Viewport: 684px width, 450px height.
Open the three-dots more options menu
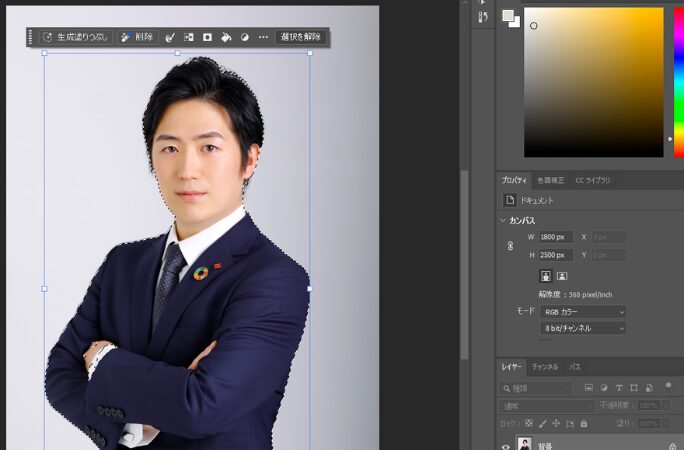(x=263, y=37)
